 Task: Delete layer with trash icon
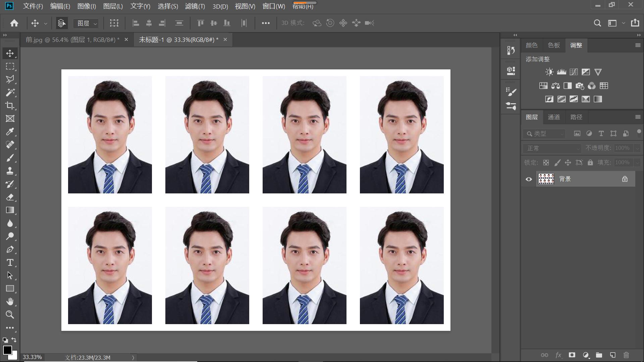tap(626, 355)
